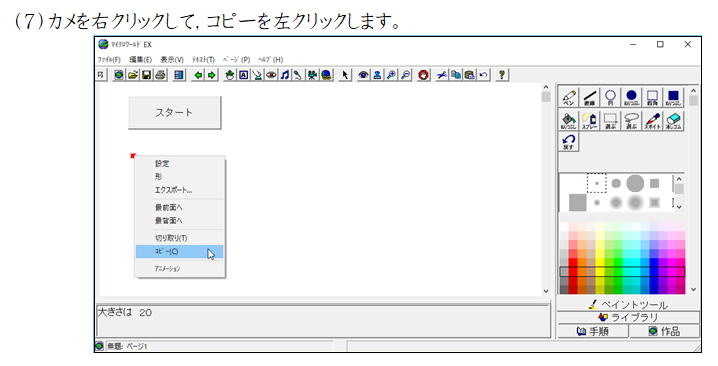Go to next page with green right arrow

click(x=211, y=75)
